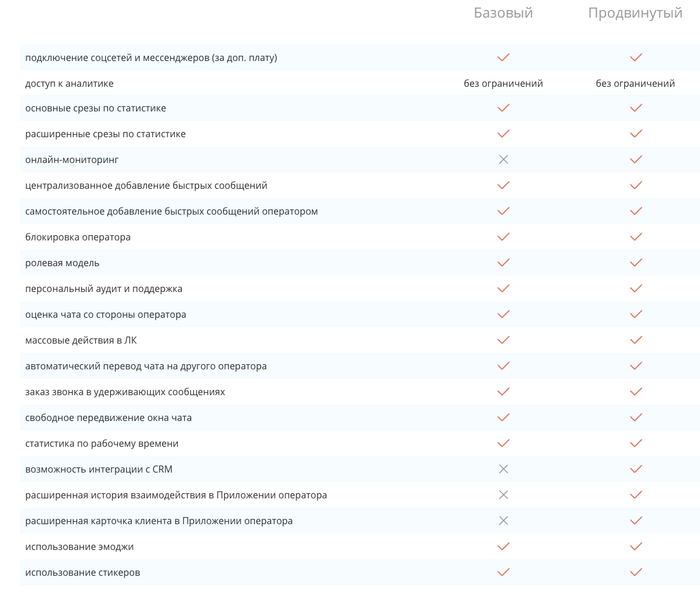Screen dimensions: 700x591
Task: Click Базовый cross for расширенная история взаимодействия
Action: (503, 495)
